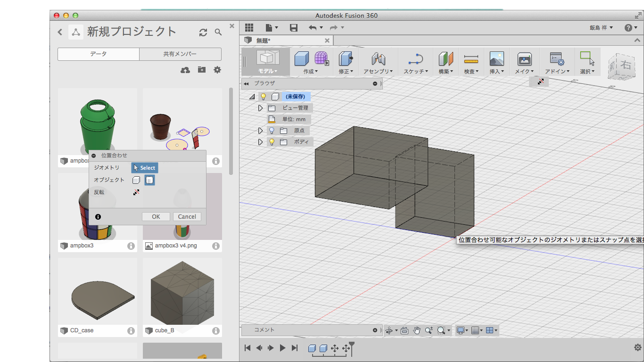Click the search icon in data panel
The height and width of the screenshot is (362, 644).
(218, 32)
